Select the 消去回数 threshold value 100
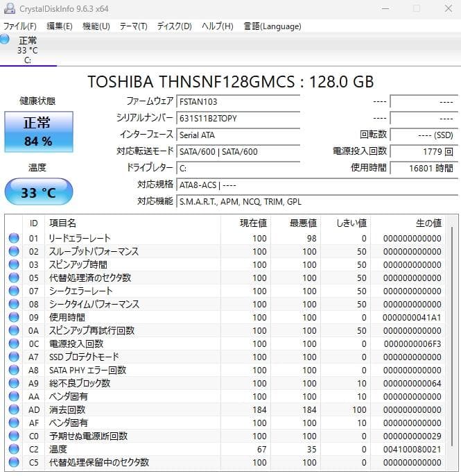The image size is (461, 476). coord(359,410)
